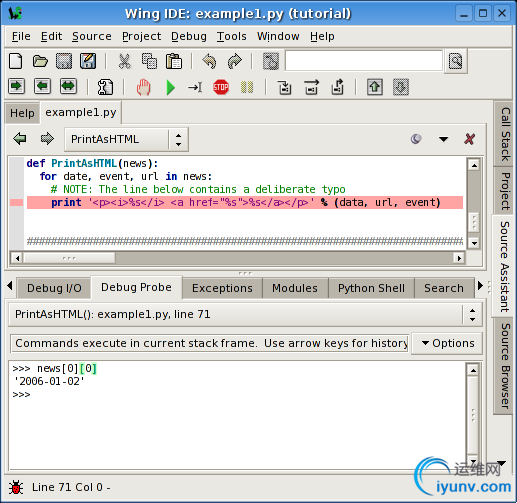The height and width of the screenshot is (503, 517).
Task: Click the editor horizontal scrollbar thumb
Action: point(69,258)
